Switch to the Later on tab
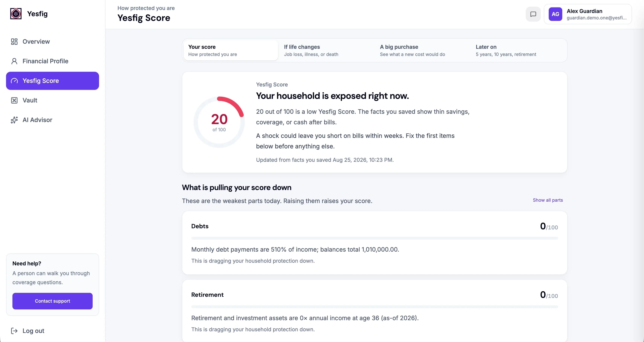 tap(518, 50)
